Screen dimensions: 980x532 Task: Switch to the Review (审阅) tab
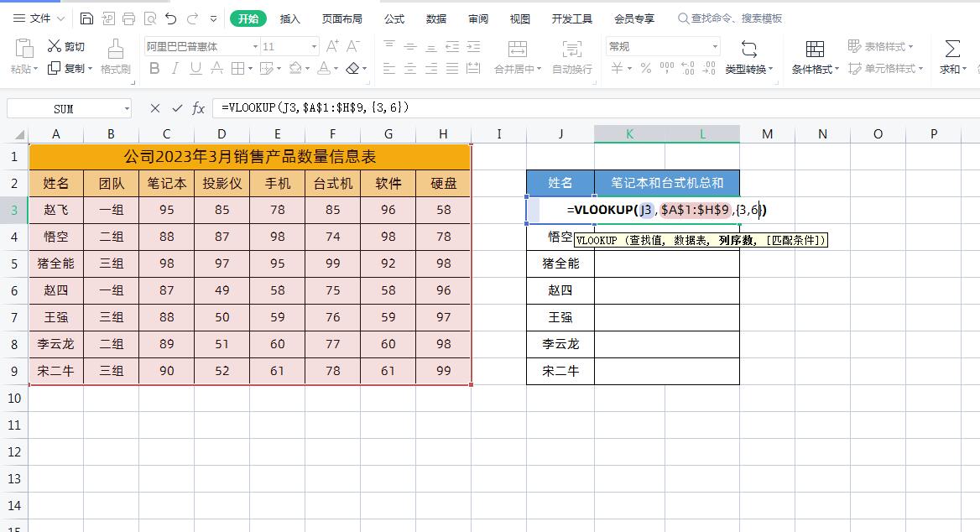click(478, 18)
